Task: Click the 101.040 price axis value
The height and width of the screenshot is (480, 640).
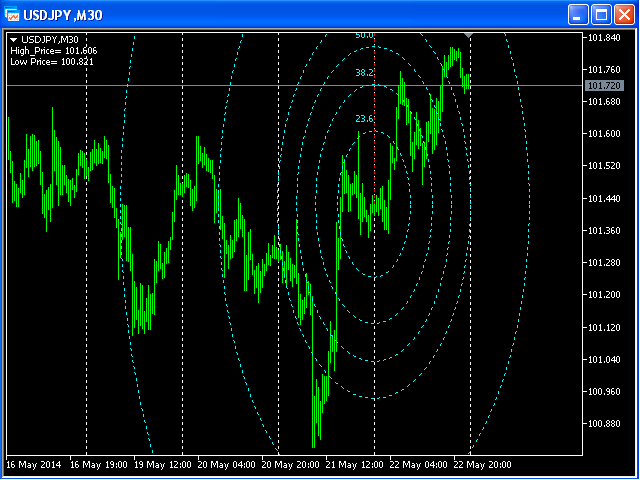Action: (x=604, y=359)
